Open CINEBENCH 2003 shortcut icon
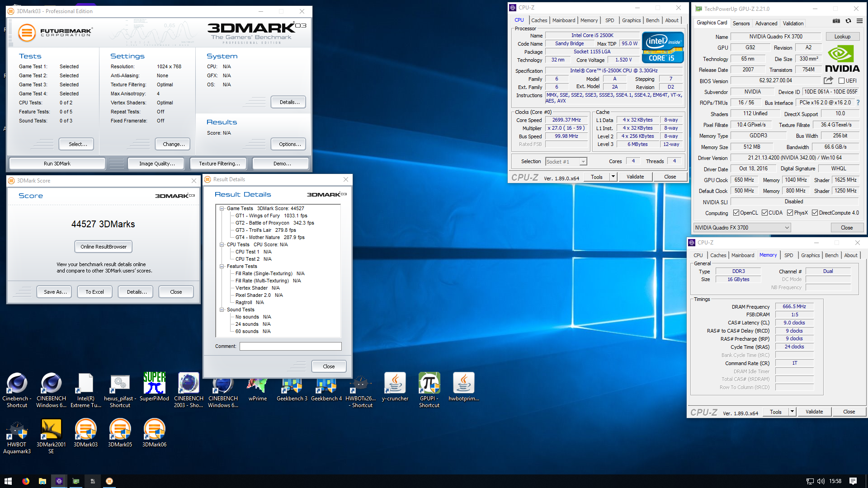The image size is (868, 488). point(189,390)
